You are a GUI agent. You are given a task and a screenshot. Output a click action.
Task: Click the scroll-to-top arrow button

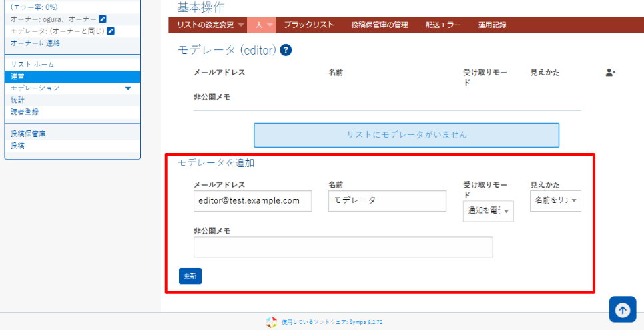click(x=623, y=309)
